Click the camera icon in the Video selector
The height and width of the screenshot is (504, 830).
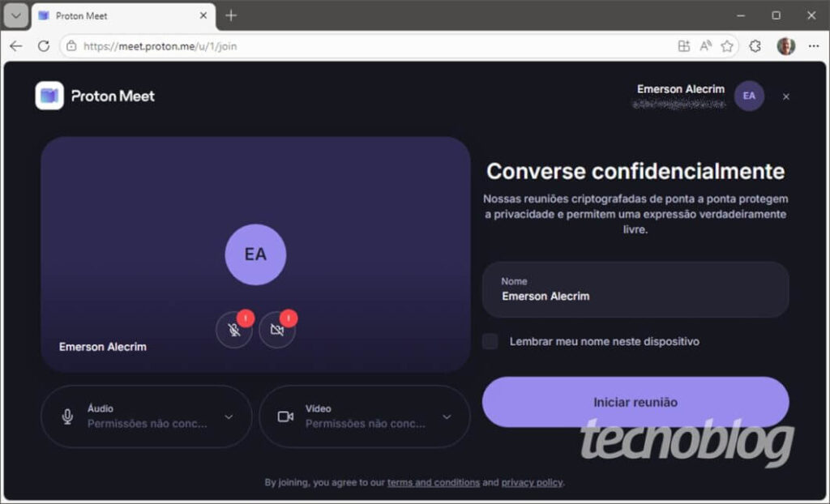(x=285, y=416)
